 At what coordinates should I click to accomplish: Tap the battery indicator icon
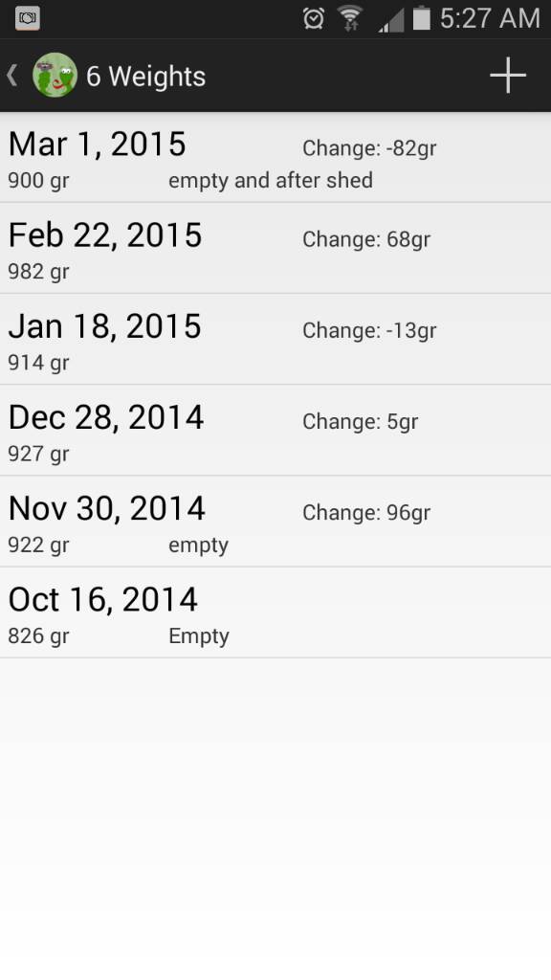pyautogui.click(x=422, y=18)
